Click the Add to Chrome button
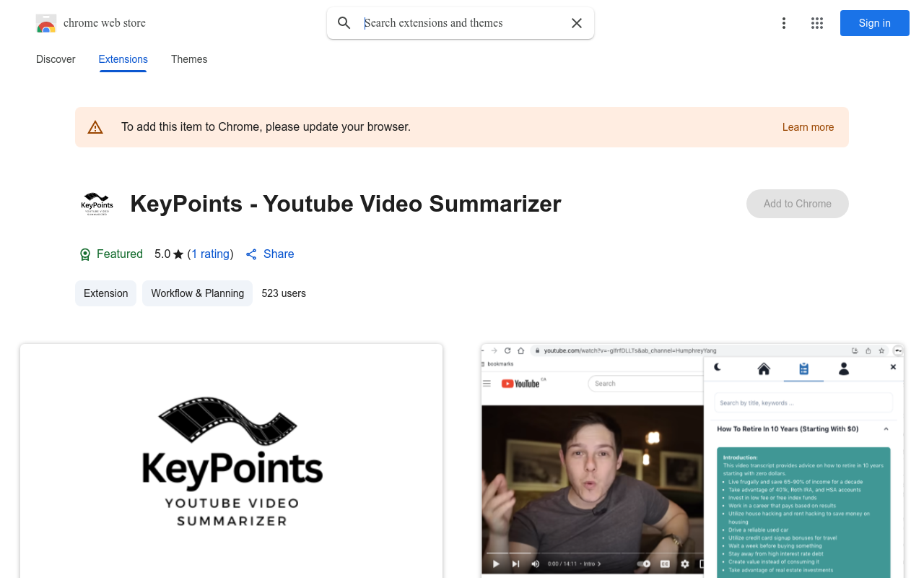The width and height of the screenshot is (924, 578). (x=798, y=204)
